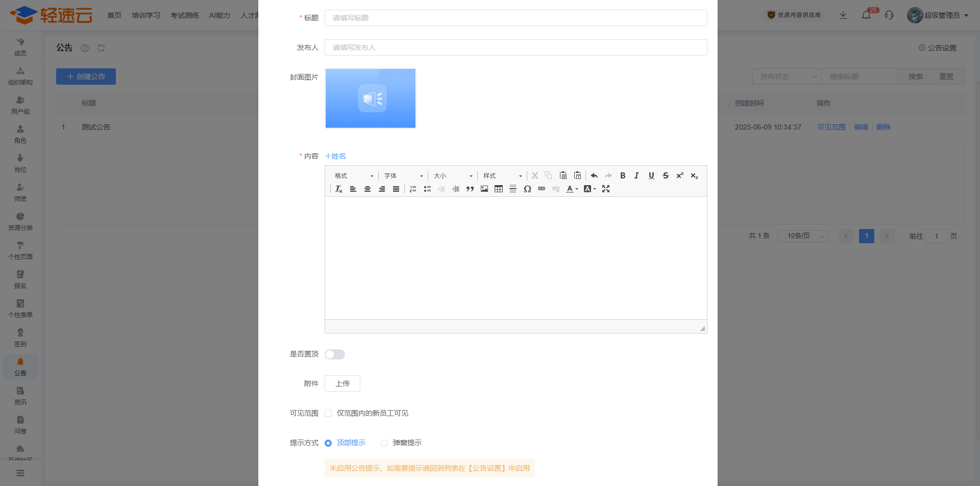Viewport: 980px width, 486px height.
Task: Open the text color picker
Action: [572, 189]
